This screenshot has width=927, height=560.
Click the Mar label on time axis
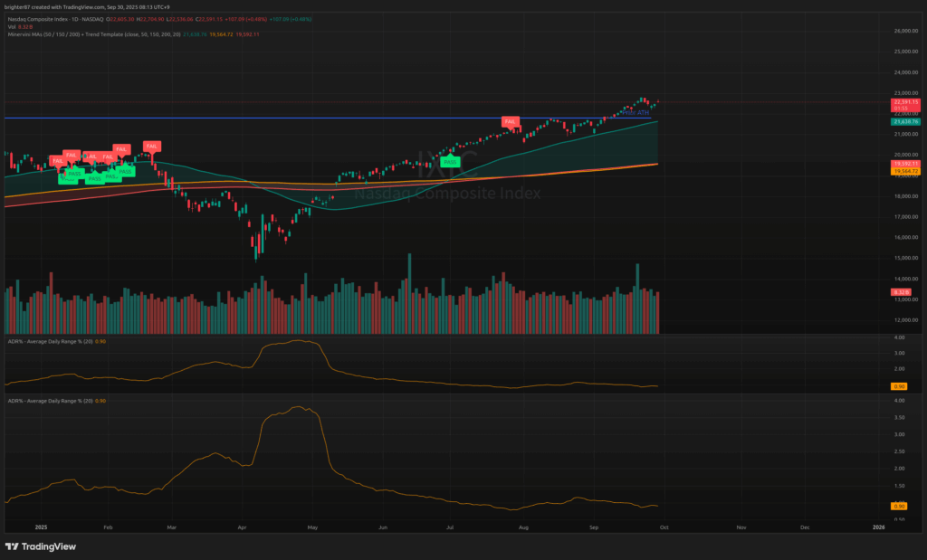tap(172, 527)
